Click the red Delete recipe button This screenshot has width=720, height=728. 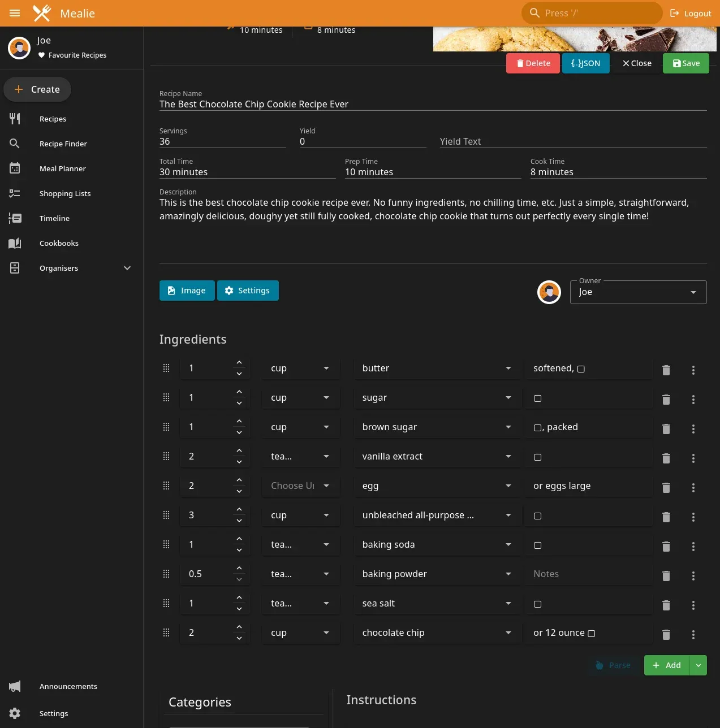(533, 63)
